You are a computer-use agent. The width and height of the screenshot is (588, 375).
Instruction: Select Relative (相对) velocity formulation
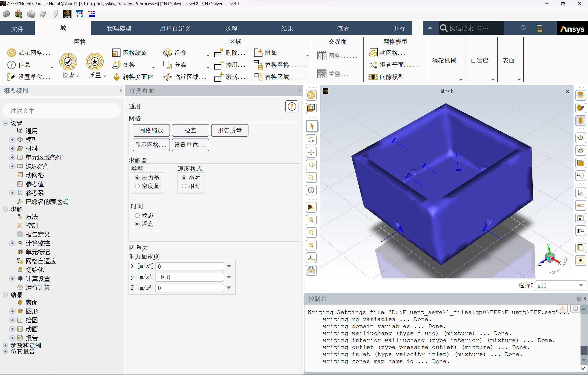pos(184,186)
